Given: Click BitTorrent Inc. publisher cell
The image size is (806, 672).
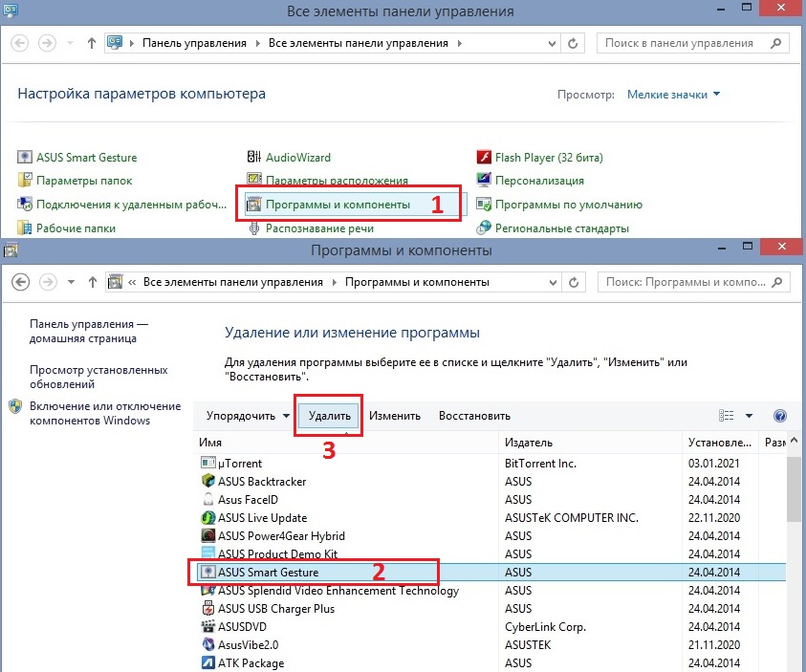Looking at the screenshot, I should (540, 463).
